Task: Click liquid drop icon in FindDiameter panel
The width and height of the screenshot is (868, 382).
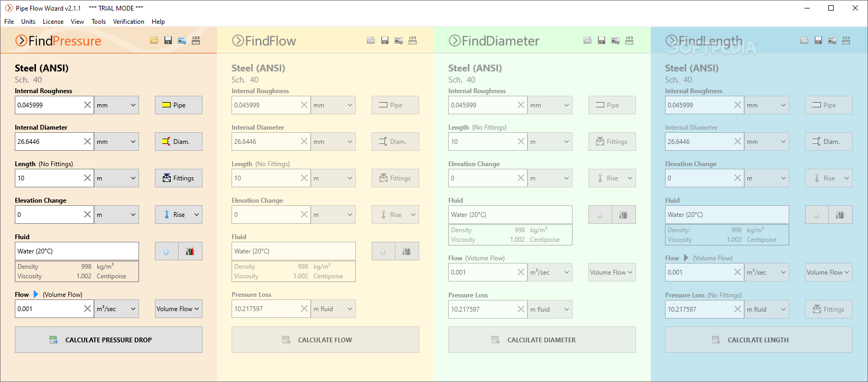Action: [x=600, y=215]
